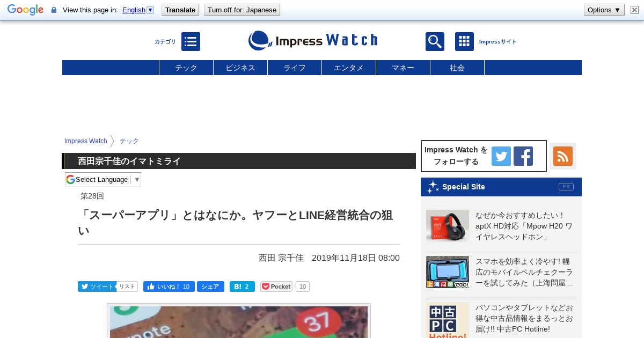
Task: Close the Google translate bar
Action: (x=635, y=10)
